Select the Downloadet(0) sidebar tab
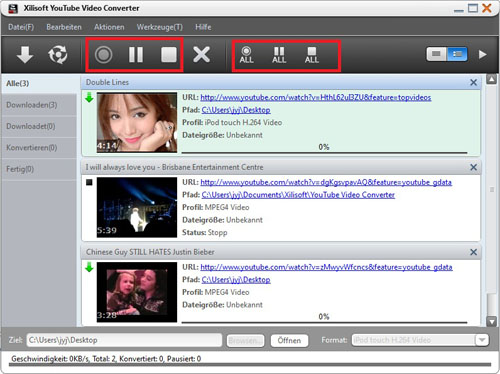Image resolution: width=500 pixels, height=374 pixels. pyautogui.click(x=39, y=126)
